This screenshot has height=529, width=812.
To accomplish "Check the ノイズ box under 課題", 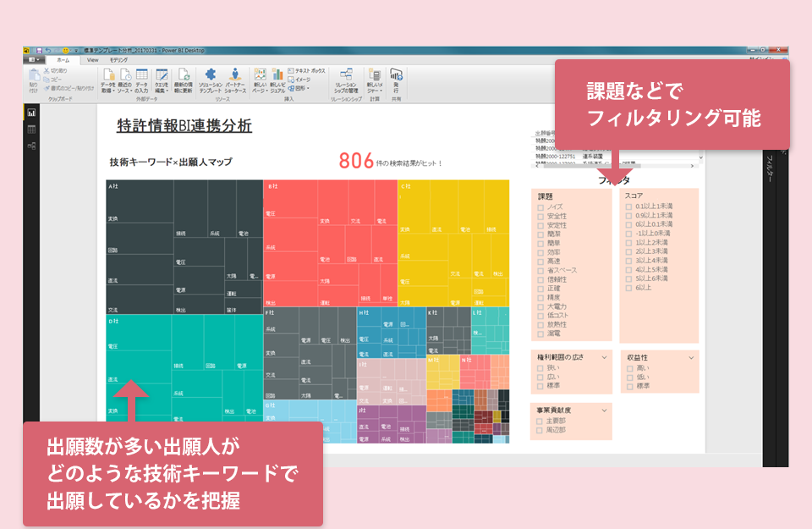I will (540, 207).
